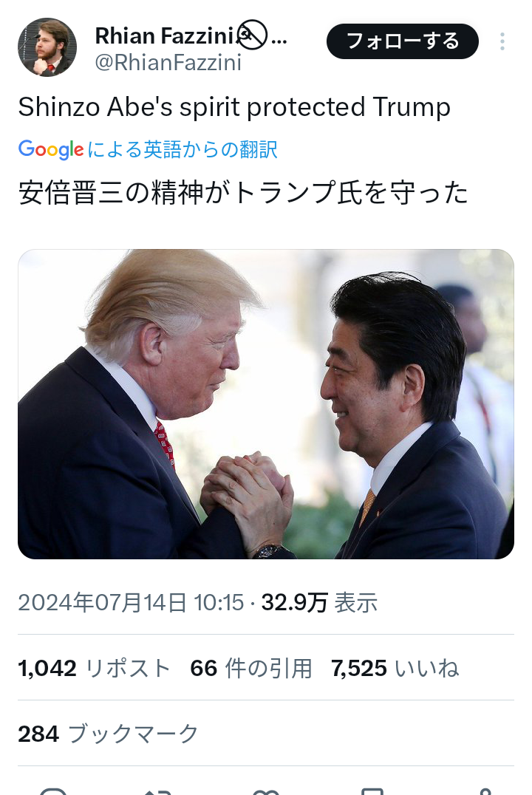
Task: Open the 7,525 いいね likes list
Action: pyautogui.click(x=395, y=668)
